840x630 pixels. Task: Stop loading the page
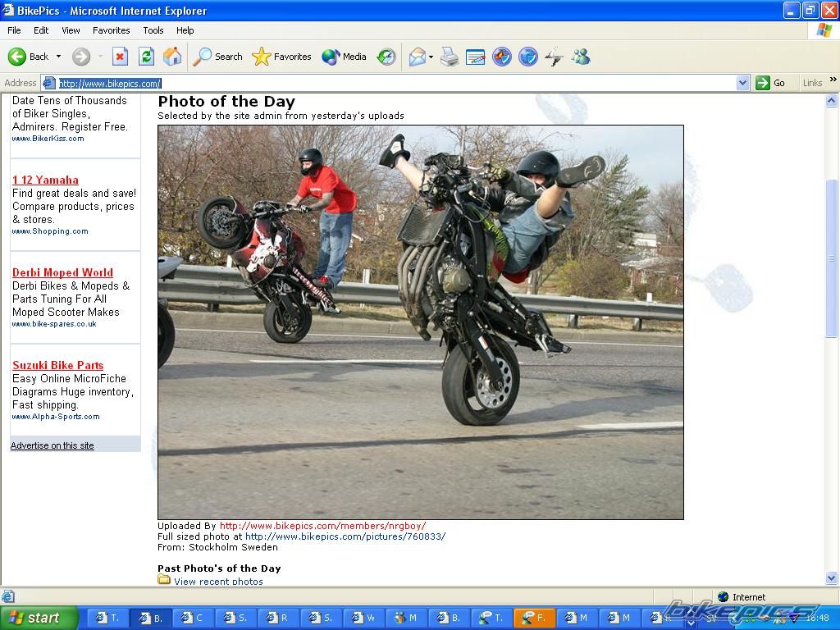click(x=120, y=57)
